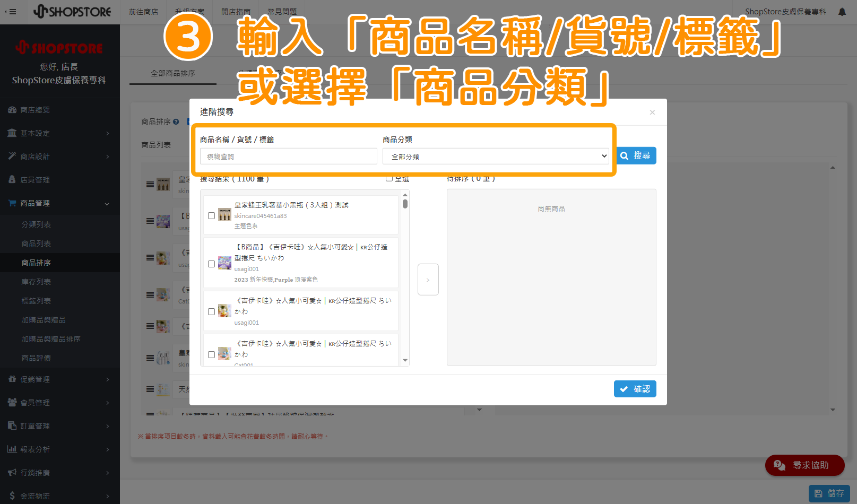The image size is (857, 504).
Task: Check the usagi001 吉伊卡哇 product checkbox
Action: point(211,311)
